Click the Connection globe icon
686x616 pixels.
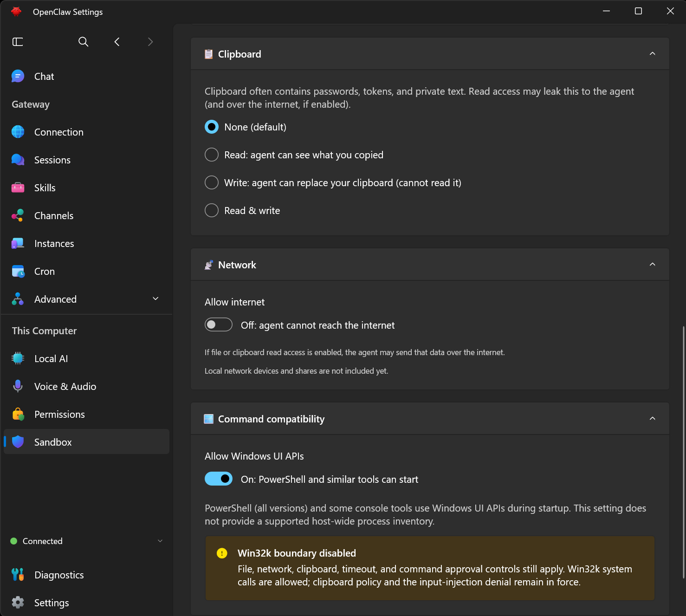pos(18,132)
